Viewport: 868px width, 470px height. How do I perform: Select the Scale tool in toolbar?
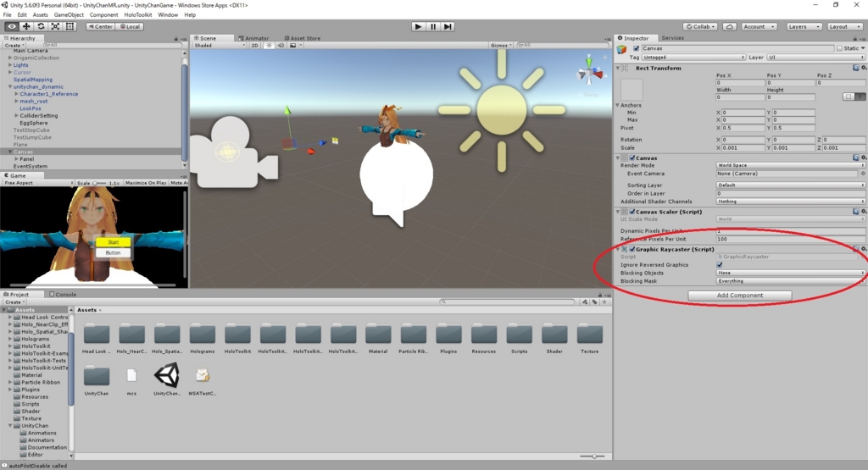pos(55,26)
